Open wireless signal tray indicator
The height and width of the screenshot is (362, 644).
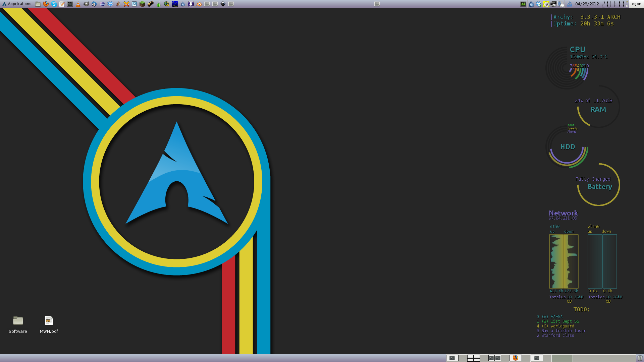coord(570,4)
